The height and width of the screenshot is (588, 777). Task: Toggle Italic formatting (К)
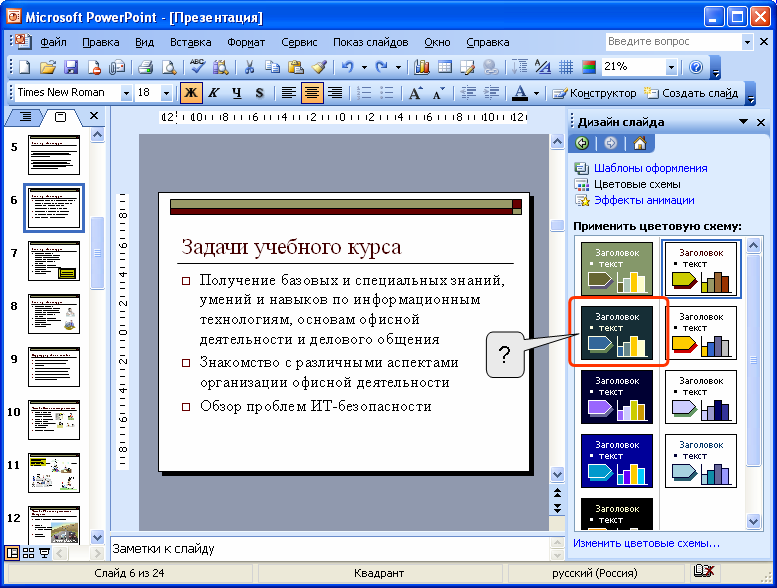pyautogui.click(x=214, y=93)
